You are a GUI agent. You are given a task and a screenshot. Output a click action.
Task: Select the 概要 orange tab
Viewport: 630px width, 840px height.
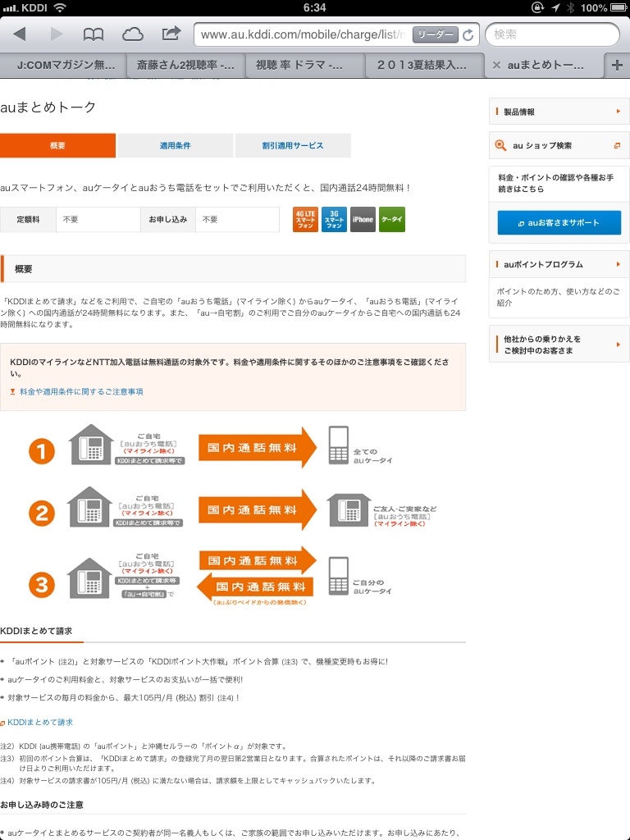57,146
